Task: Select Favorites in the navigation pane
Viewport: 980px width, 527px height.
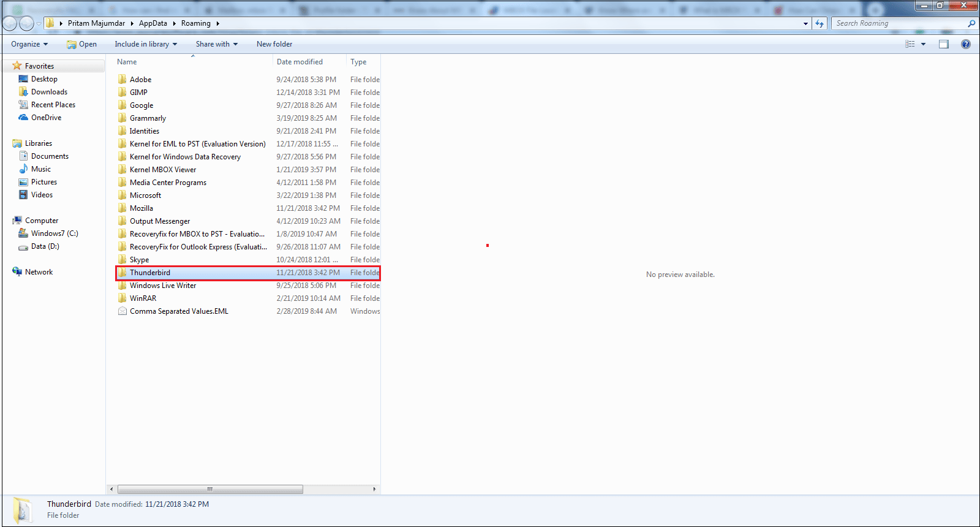Action: [x=39, y=66]
